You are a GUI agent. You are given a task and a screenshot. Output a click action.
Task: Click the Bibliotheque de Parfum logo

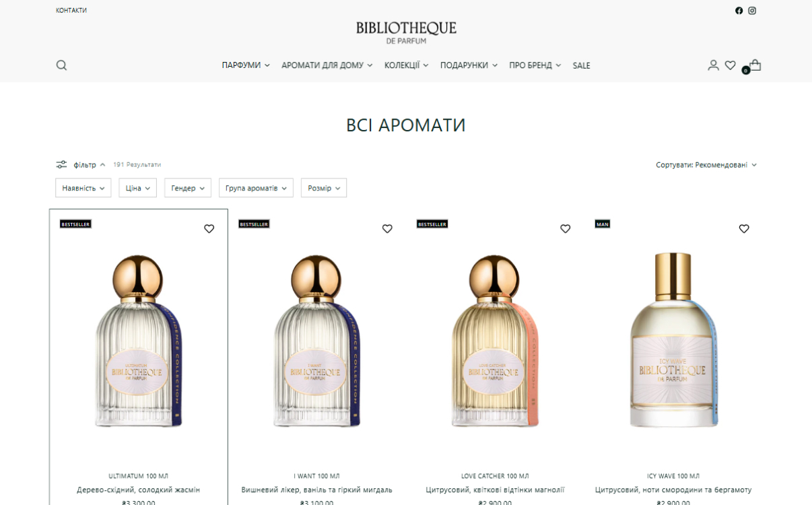[406, 32]
